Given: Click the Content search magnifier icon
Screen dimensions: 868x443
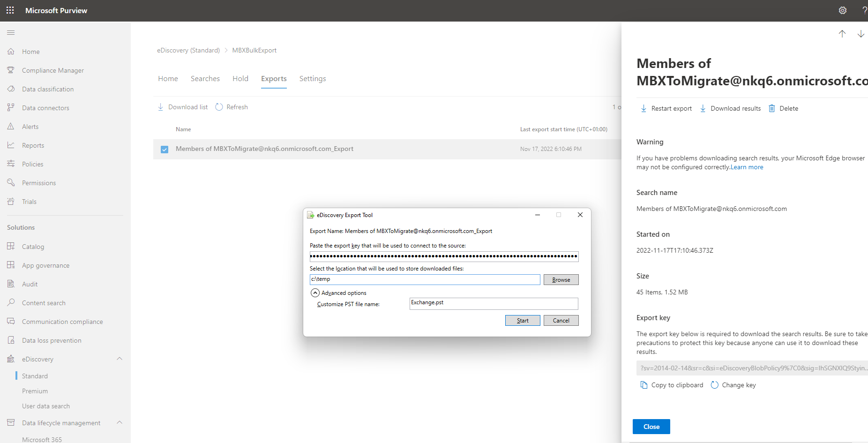Looking at the screenshot, I should (x=11, y=303).
